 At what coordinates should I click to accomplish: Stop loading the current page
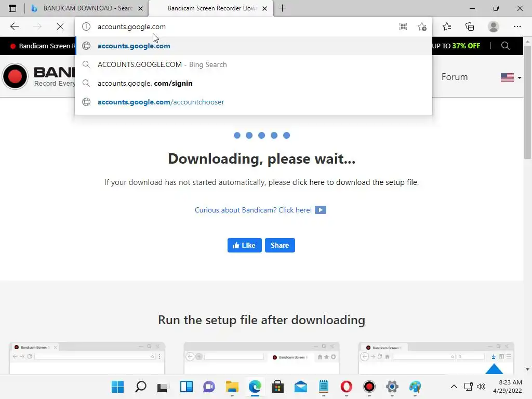[60, 26]
